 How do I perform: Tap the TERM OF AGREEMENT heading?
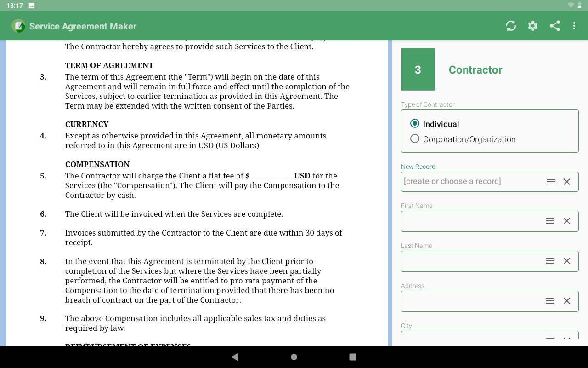point(109,65)
